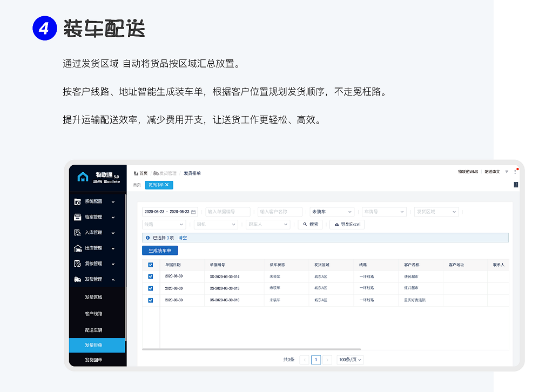
Task: Open the 未装车 status dropdown
Action: tap(332, 212)
